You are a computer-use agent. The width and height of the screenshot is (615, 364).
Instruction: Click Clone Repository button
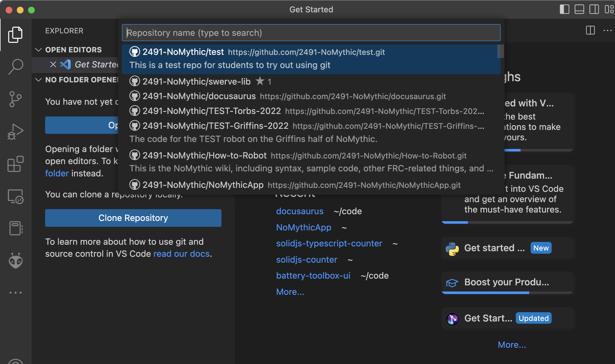coord(133,218)
